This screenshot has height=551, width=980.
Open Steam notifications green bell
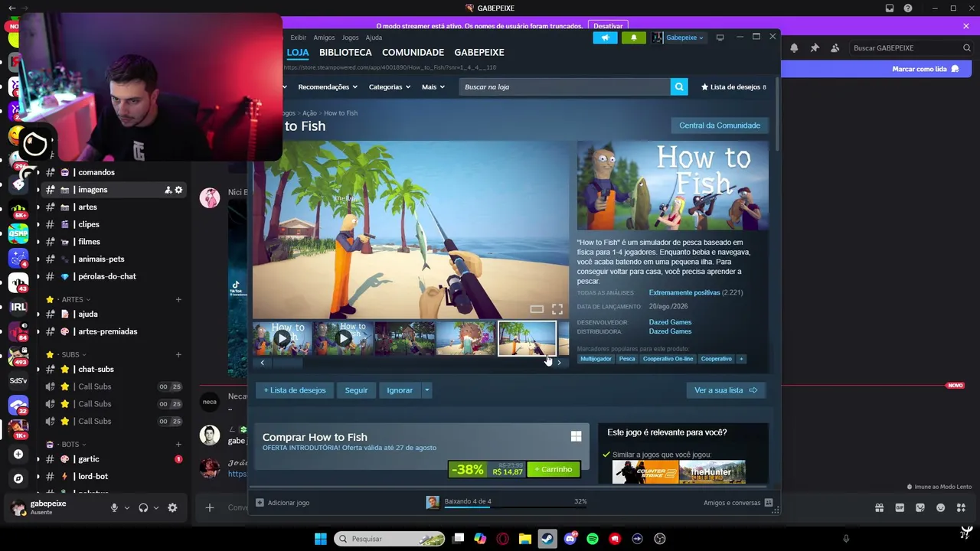(633, 37)
